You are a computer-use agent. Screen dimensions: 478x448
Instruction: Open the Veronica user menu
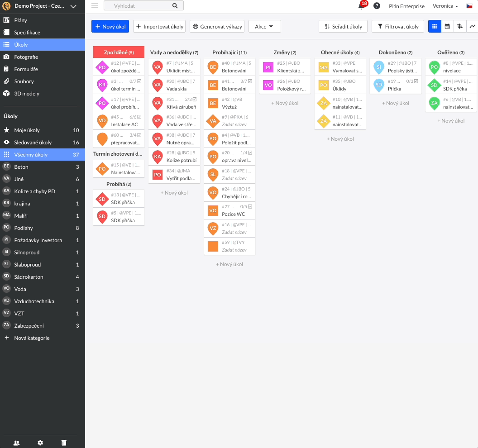[x=445, y=6]
